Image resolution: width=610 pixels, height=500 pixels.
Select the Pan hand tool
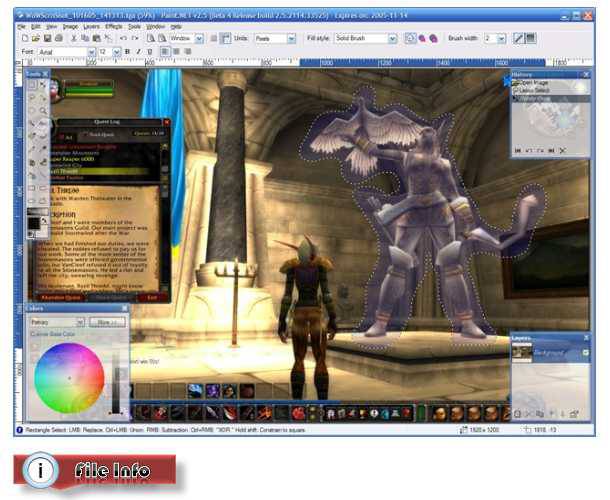[x=43, y=124]
